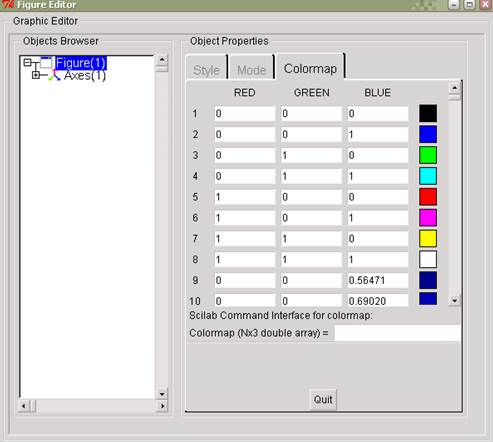Click the Objects Browser scroll down arrow
Image resolution: width=493 pixels, height=442 pixels.
click(162, 394)
